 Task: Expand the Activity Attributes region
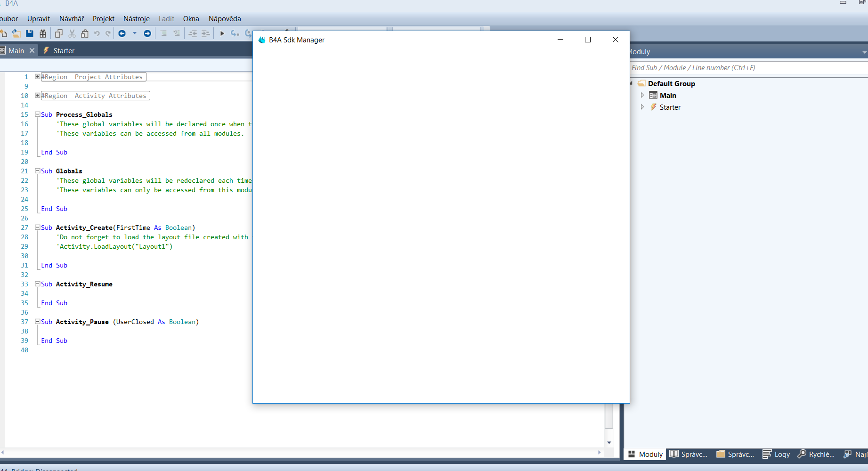tap(38, 95)
